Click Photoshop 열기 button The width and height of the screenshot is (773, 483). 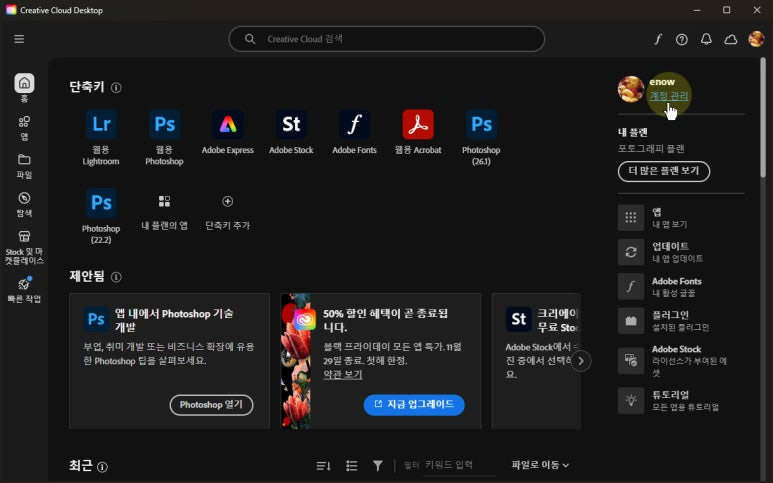211,405
